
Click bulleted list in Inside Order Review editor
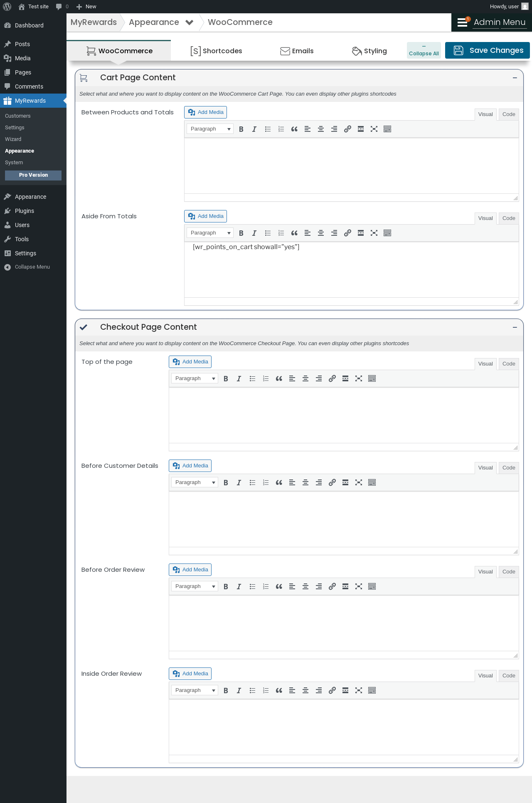(252, 690)
